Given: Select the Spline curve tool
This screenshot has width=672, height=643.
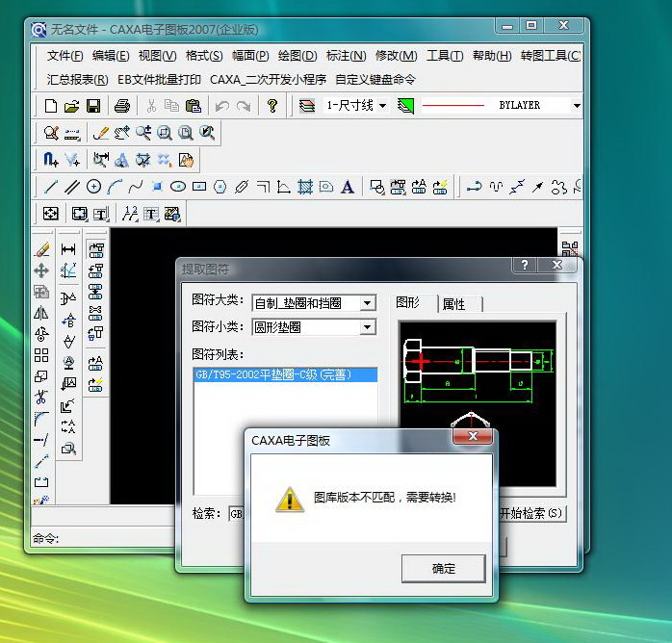Looking at the screenshot, I should [x=136, y=187].
